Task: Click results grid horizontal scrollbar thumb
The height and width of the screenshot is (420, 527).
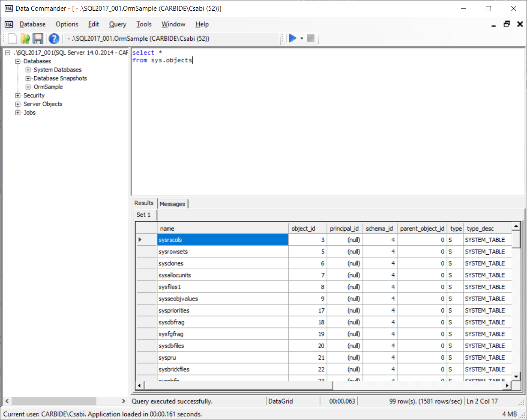Action: click(x=238, y=386)
